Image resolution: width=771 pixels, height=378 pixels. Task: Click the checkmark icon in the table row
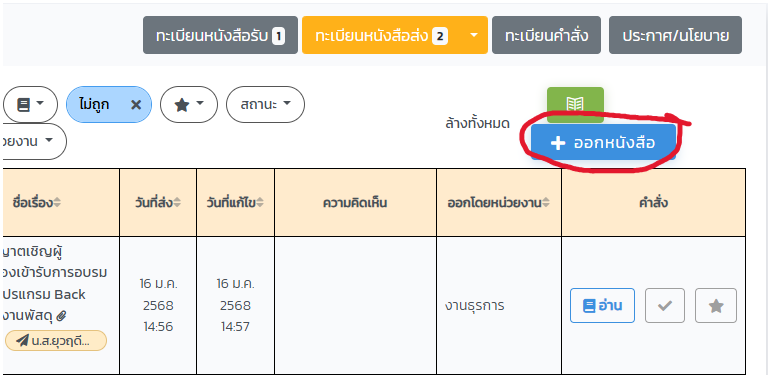click(x=665, y=306)
